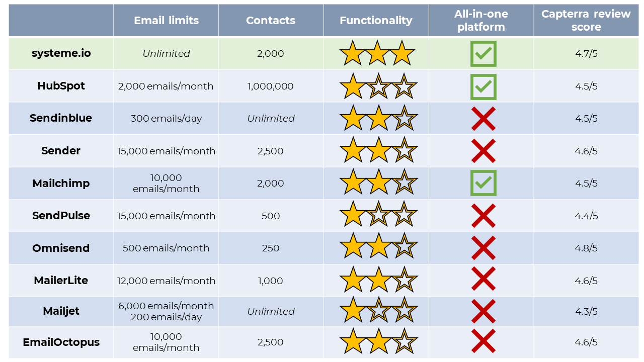The height and width of the screenshot is (362, 644).
Task: Click the 4.8/5 score for Omnisend
Action: (586, 248)
